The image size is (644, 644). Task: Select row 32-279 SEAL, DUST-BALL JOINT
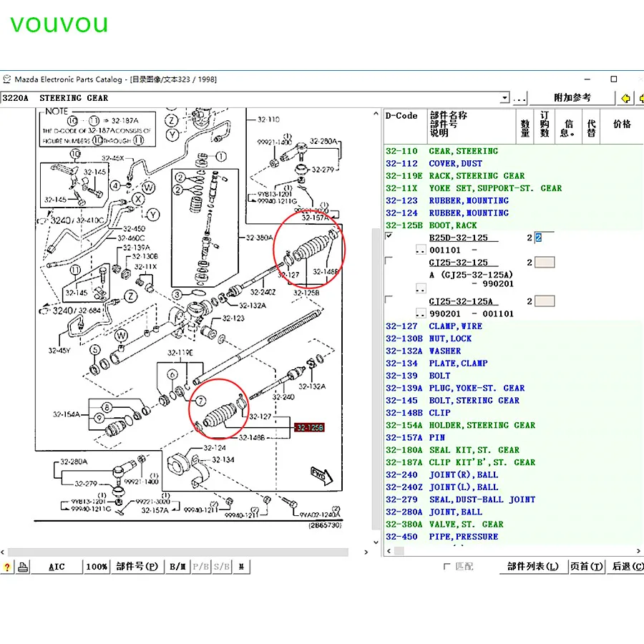coord(513,499)
